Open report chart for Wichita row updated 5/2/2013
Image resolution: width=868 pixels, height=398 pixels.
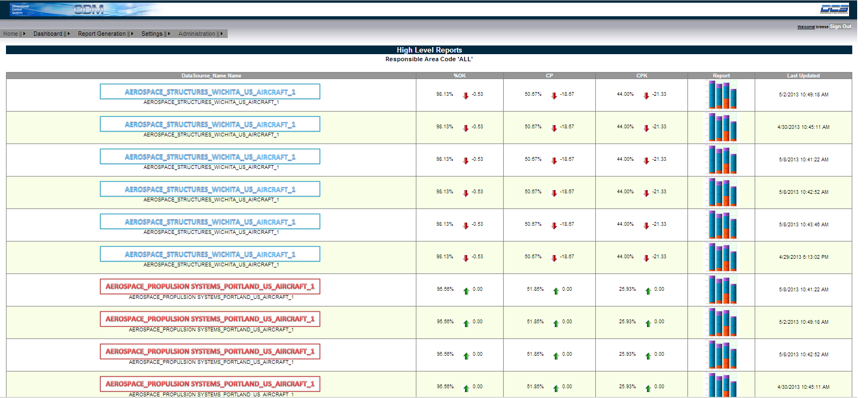click(x=721, y=95)
